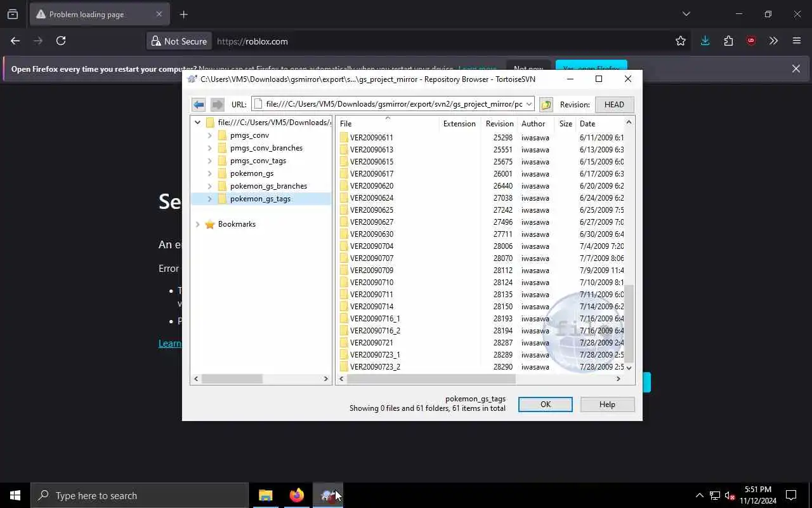Image resolution: width=812 pixels, height=508 pixels.
Task: Click the Windows Start button
Action: pos(15,495)
